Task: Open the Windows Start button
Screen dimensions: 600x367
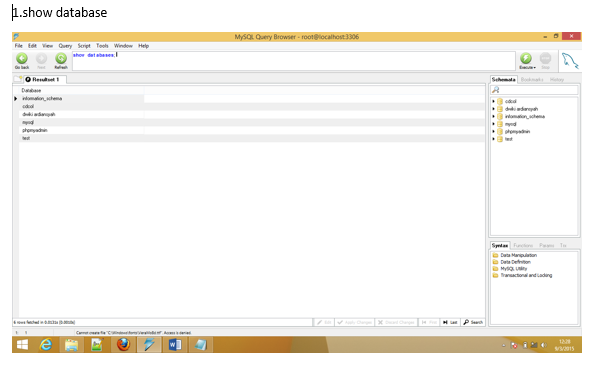Action: 22,345
